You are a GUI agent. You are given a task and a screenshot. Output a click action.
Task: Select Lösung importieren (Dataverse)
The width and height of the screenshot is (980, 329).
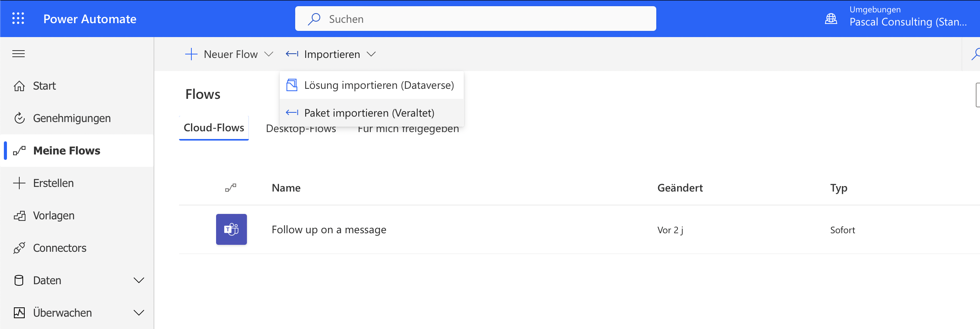378,85
